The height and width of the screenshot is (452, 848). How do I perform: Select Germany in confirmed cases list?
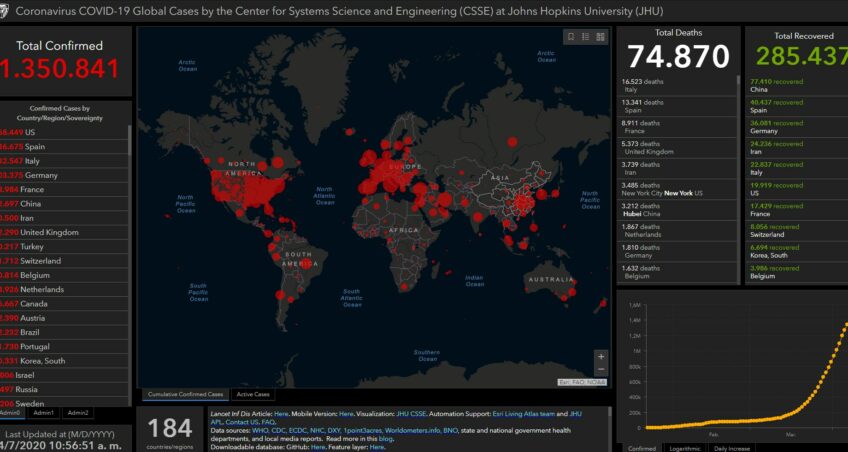pos(64,175)
